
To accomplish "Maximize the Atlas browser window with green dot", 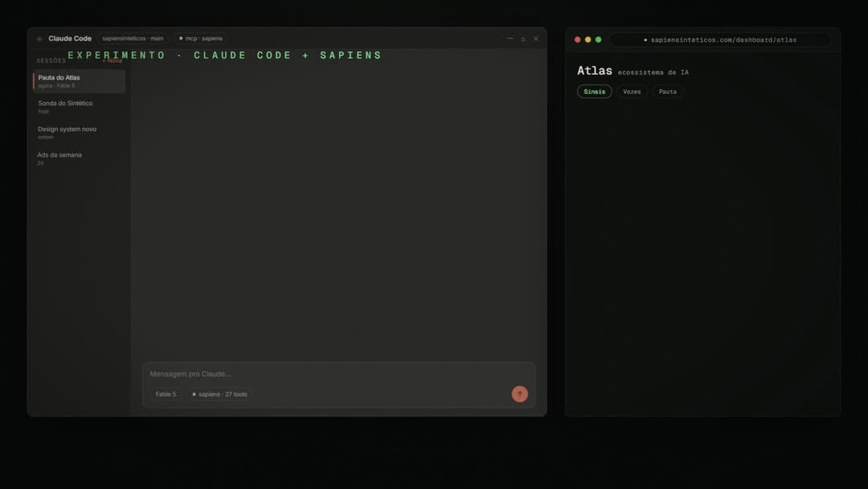I will [x=598, y=39].
